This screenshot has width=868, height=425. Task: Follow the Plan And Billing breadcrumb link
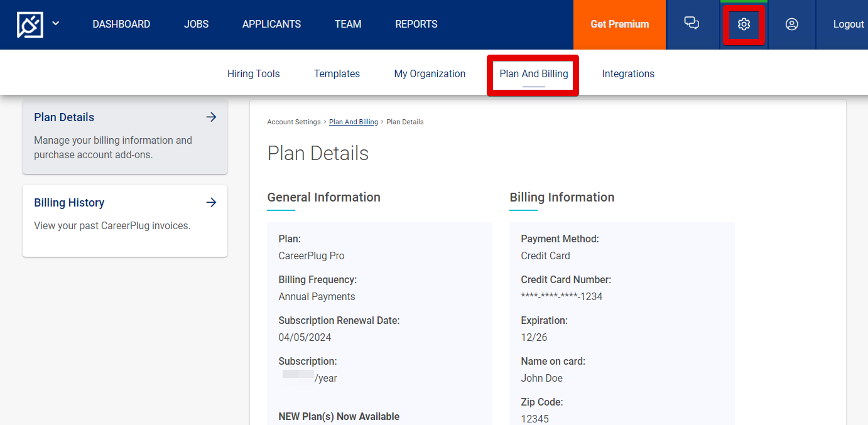353,121
